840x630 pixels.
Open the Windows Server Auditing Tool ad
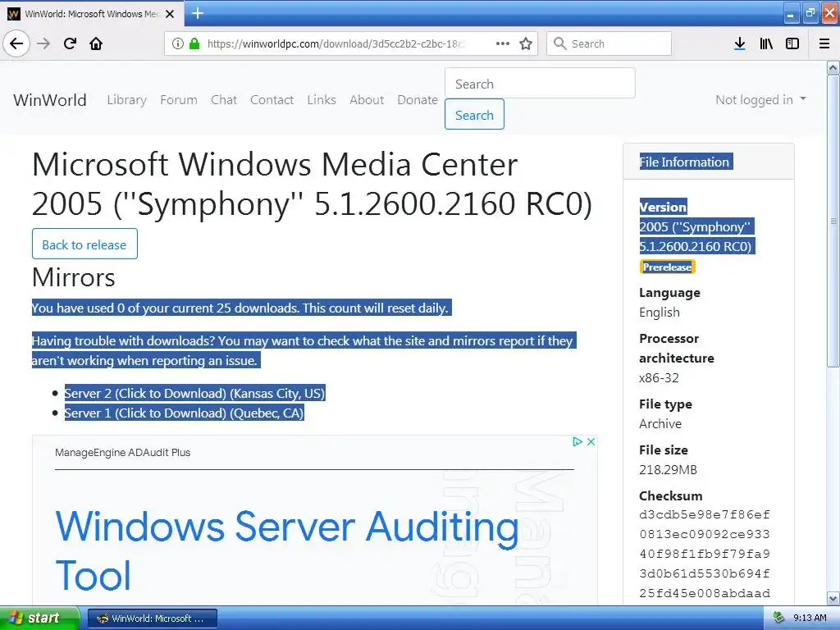click(287, 550)
